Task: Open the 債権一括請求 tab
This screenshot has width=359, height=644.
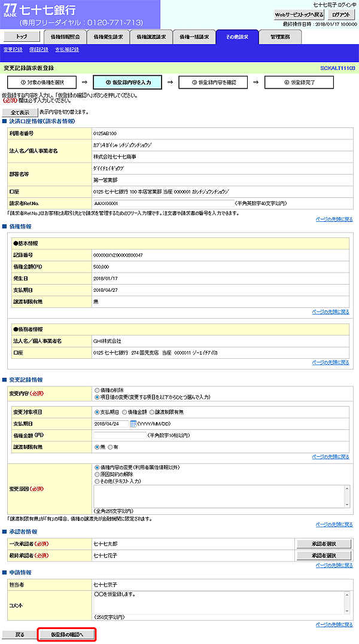Action: (194, 37)
